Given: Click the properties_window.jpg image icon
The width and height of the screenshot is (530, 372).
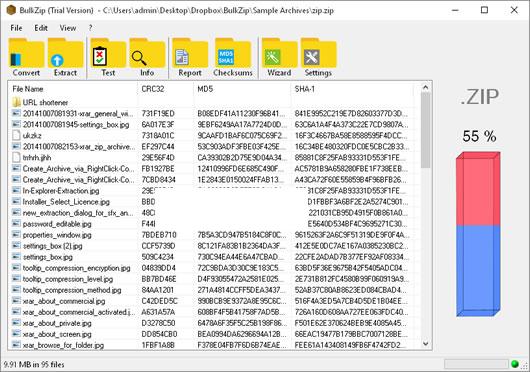Looking at the screenshot, I should [16, 234].
